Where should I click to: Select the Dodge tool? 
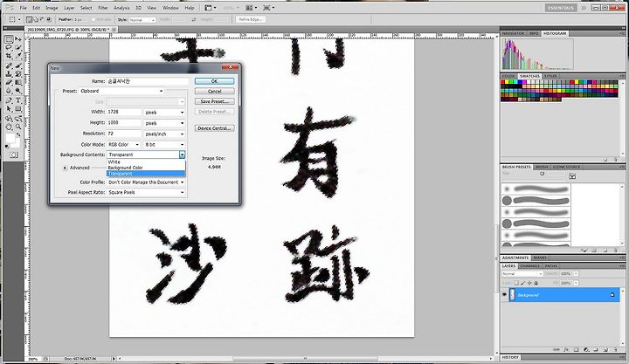18,91
